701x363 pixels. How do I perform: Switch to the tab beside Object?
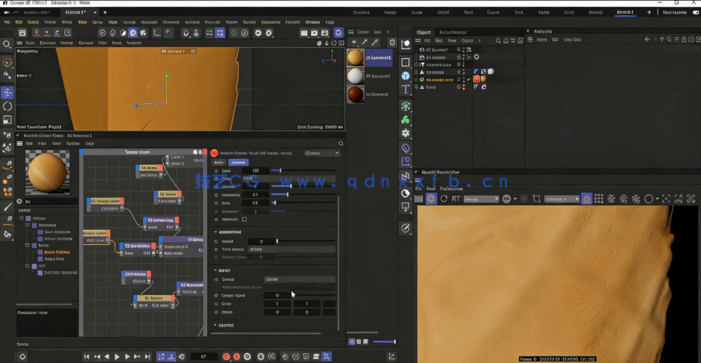pyautogui.click(x=453, y=32)
